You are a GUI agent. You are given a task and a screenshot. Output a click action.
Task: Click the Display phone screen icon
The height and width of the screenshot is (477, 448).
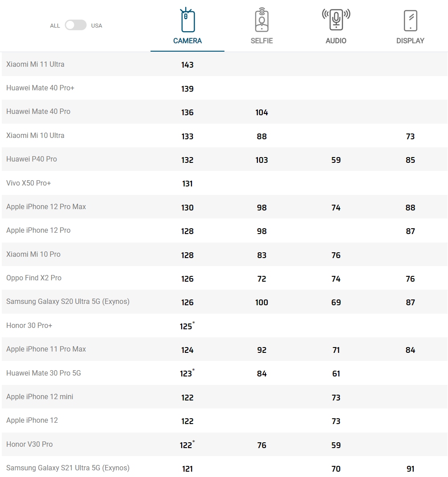click(410, 20)
